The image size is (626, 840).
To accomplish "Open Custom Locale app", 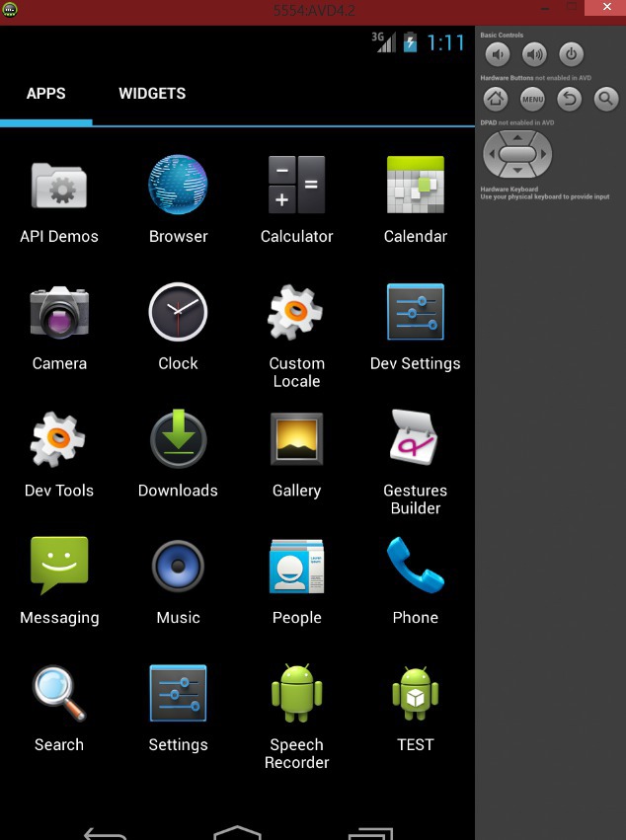I will coord(296,337).
